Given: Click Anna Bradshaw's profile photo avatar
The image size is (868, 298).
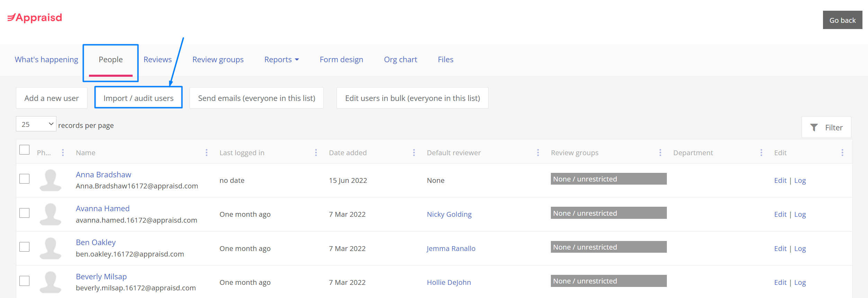Looking at the screenshot, I should tap(51, 180).
